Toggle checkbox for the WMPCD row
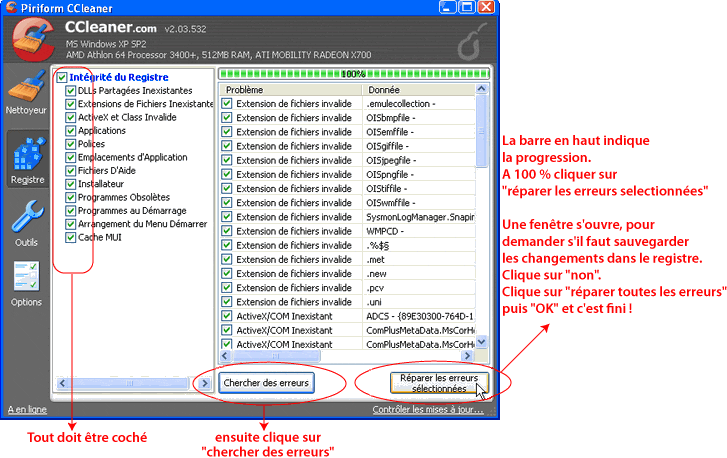 coord(227,231)
